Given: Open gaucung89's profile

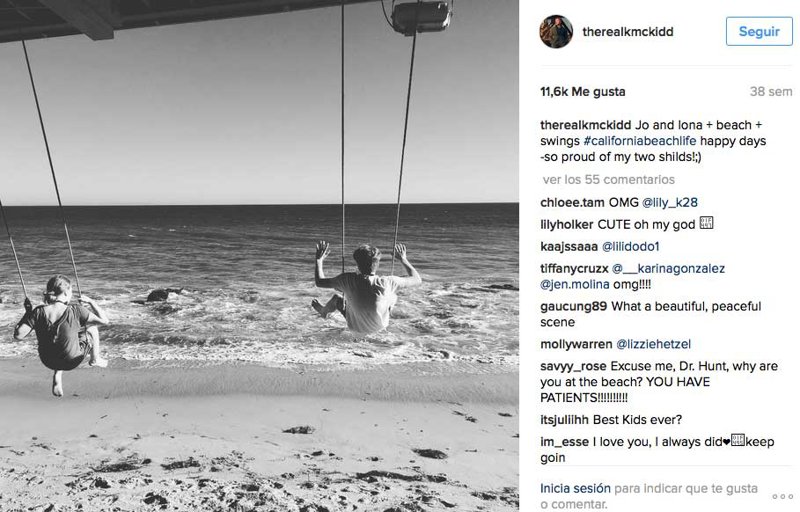Looking at the screenshot, I should 572,306.
